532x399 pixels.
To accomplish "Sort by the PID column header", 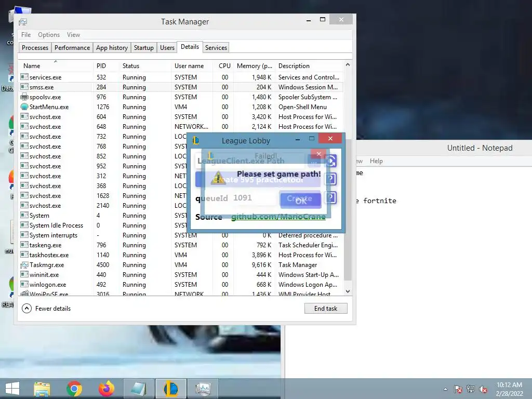I will click(105, 66).
